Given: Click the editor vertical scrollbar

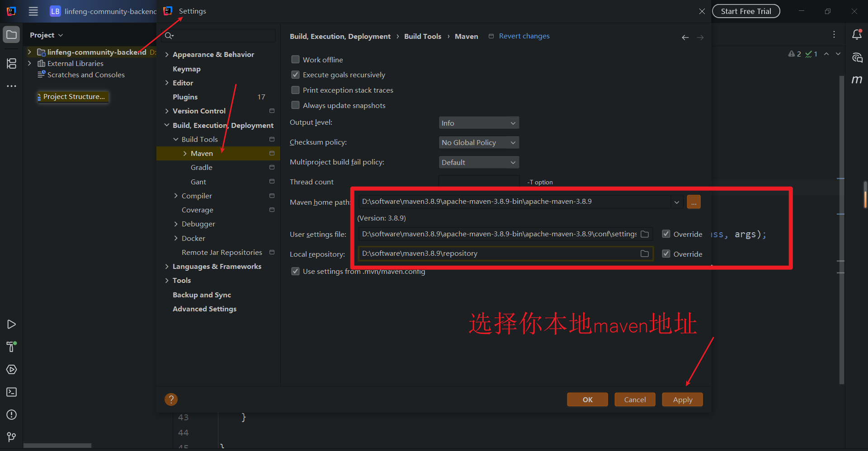Looking at the screenshot, I should (x=841, y=230).
